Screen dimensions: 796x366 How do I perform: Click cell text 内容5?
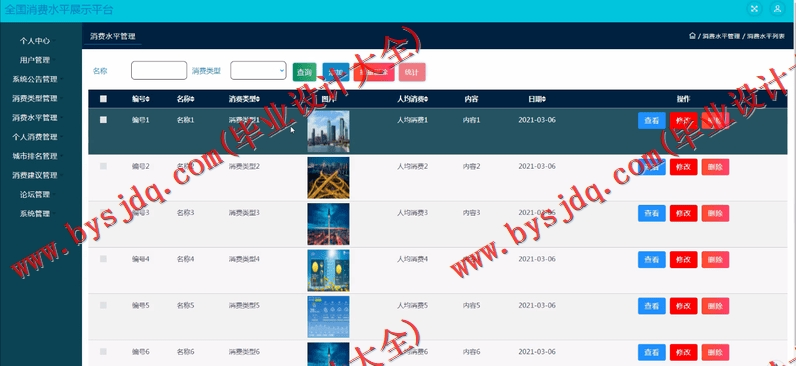pyautogui.click(x=471, y=306)
